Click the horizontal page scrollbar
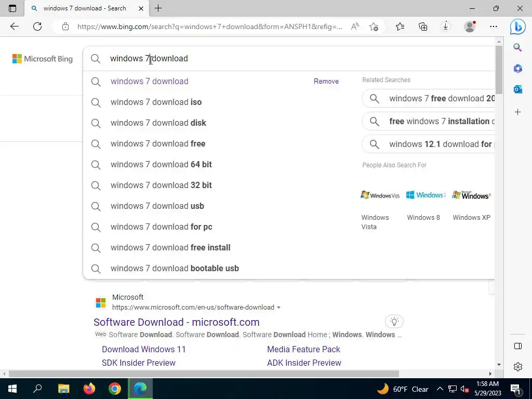The image size is (532, 399). (x=204, y=374)
